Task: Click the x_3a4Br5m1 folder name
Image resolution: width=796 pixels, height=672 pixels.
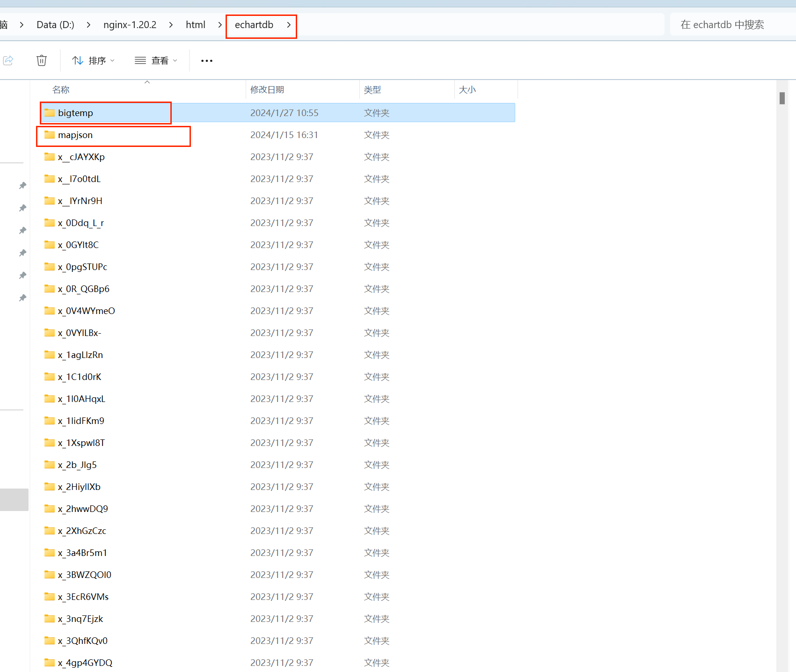Action: pyautogui.click(x=82, y=553)
